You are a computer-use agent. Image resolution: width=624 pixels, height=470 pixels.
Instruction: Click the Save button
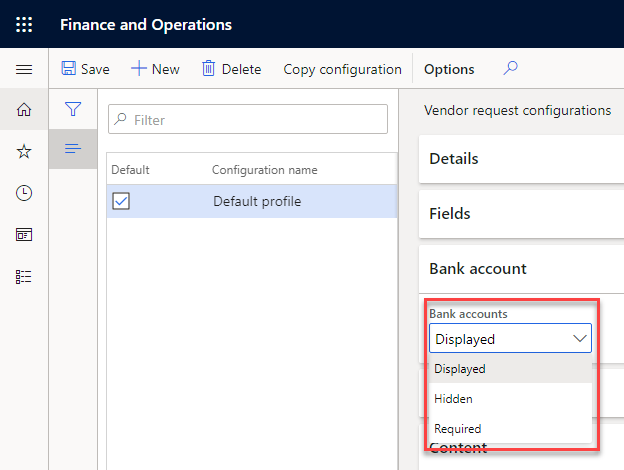click(x=86, y=69)
